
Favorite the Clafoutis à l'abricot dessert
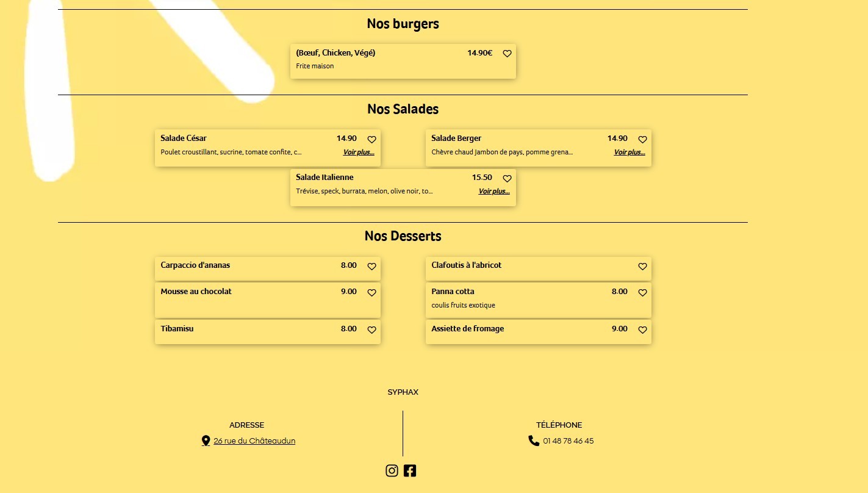642,266
